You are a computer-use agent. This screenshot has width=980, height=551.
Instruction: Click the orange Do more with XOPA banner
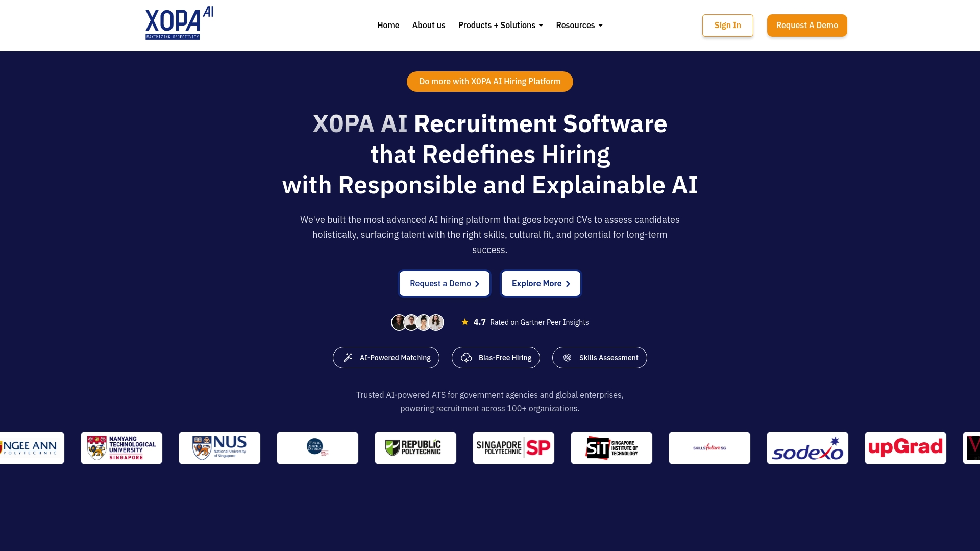489,81
